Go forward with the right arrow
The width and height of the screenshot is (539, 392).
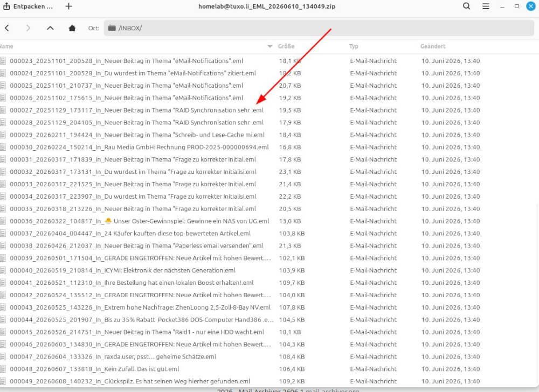(x=29, y=28)
